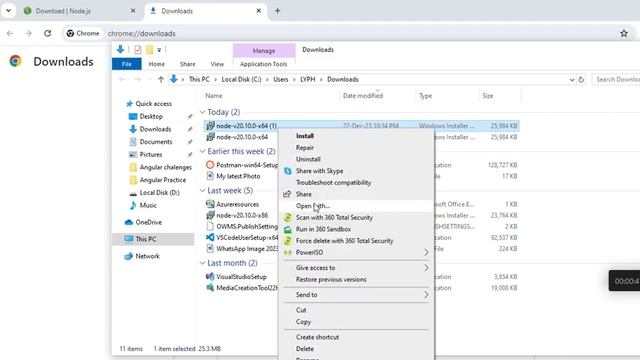
Task: Click Users in the breadcrumb path
Action: pyautogui.click(x=281, y=80)
